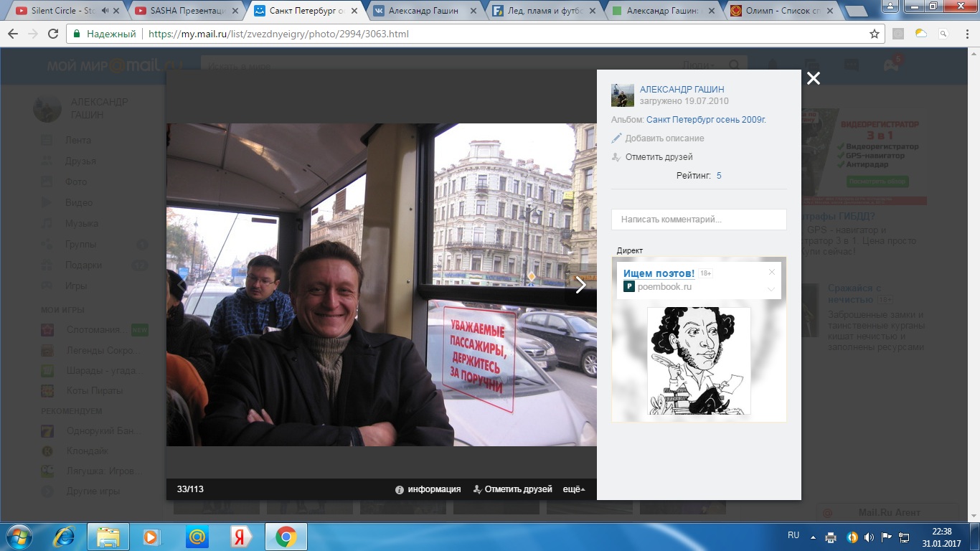Click the printer icon in the tray
Screen dimensions: 980x551
[831, 537]
